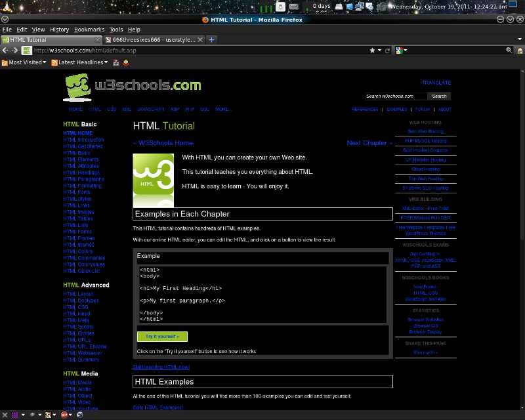The image size is (525, 420).
Task: Open the Latest Headlines feed dropdown
Action: pos(79,62)
